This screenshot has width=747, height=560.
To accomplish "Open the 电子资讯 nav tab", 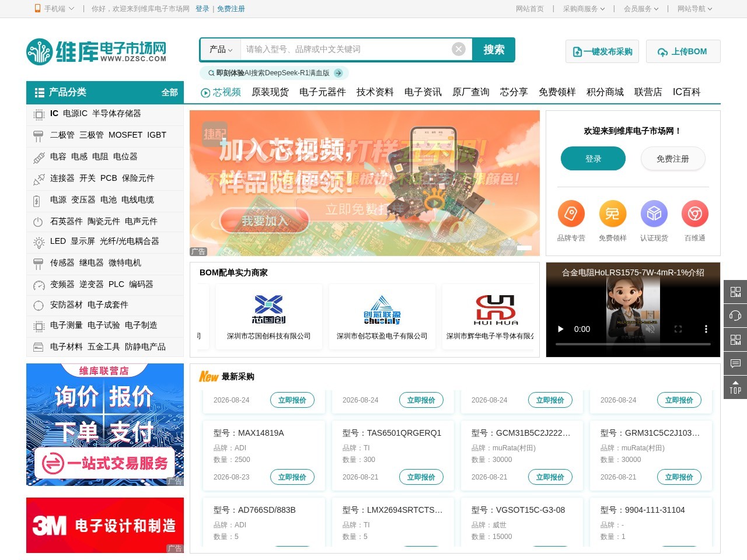I will [423, 92].
